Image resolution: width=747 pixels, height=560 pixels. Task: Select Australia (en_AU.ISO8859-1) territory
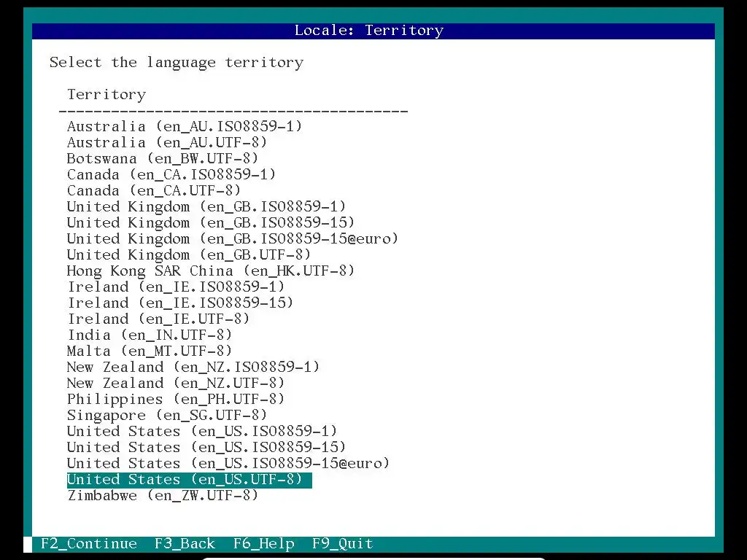pos(185,126)
